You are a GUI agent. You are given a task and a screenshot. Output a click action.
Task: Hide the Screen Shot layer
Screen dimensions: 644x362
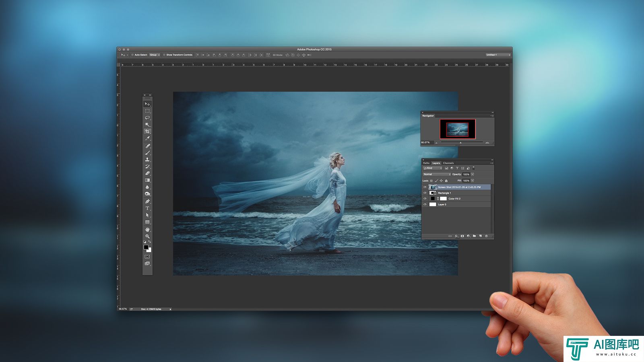pos(425,187)
